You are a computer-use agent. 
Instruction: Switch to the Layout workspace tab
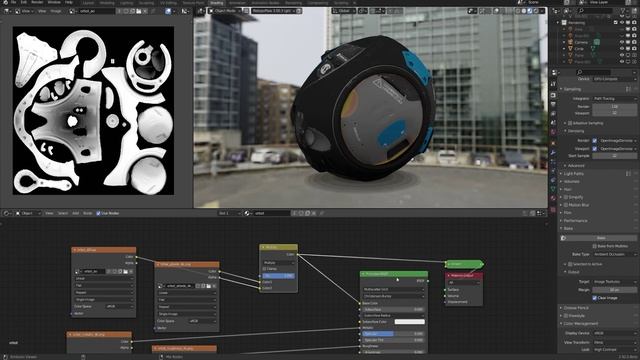coord(88,2)
